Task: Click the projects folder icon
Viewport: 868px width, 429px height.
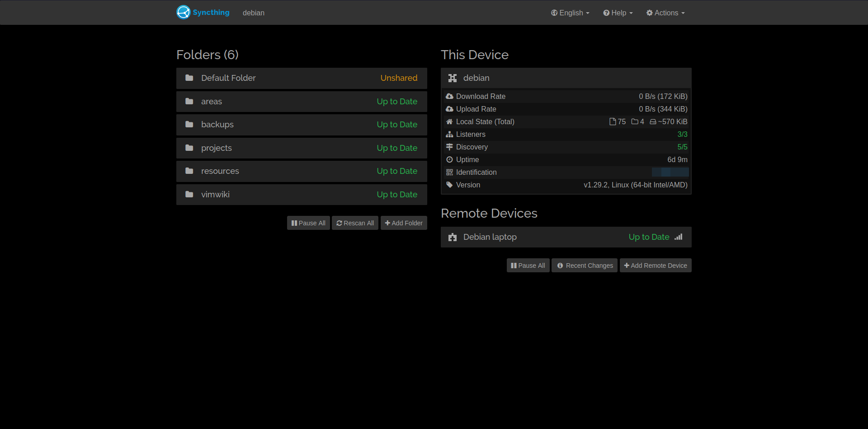Action: tap(189, 148)
